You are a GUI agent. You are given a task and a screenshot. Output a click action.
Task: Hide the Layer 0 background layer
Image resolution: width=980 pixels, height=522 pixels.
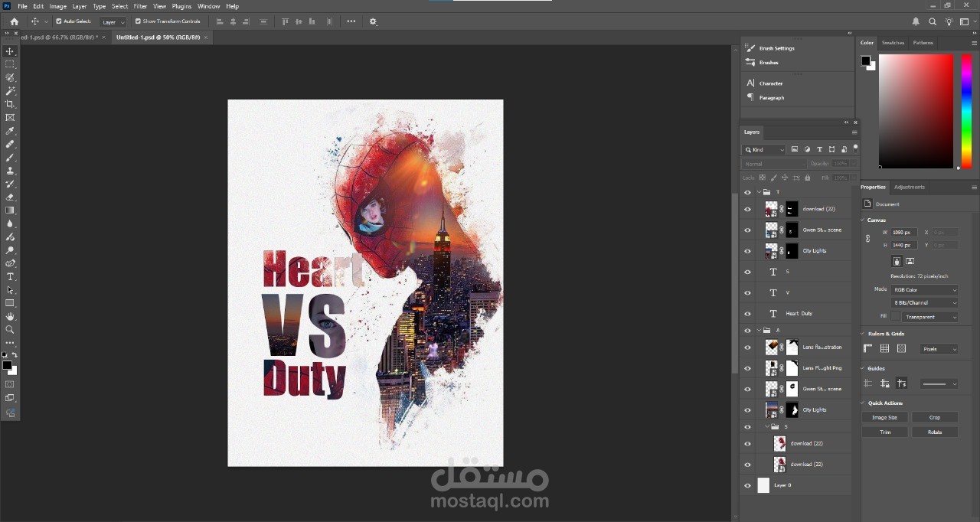click(x=747, y=485)
